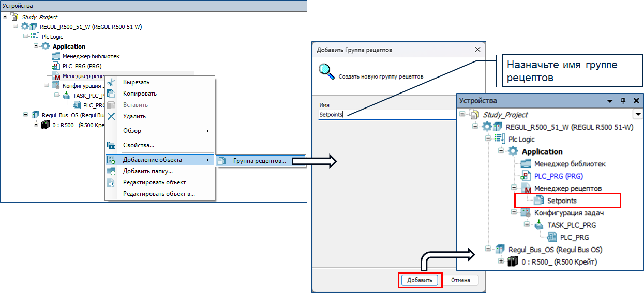Choose Группа рецептов... submenu entry
The height and width of the screenshot is (293, 644).
[x=259, y=161]
